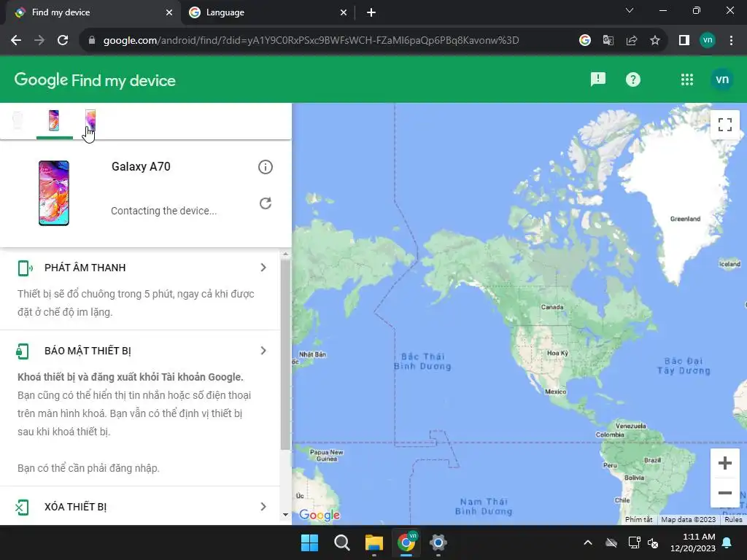Select the XÓA THIẾT BỊ option label
Screen dimensions: 747x560
76,507
